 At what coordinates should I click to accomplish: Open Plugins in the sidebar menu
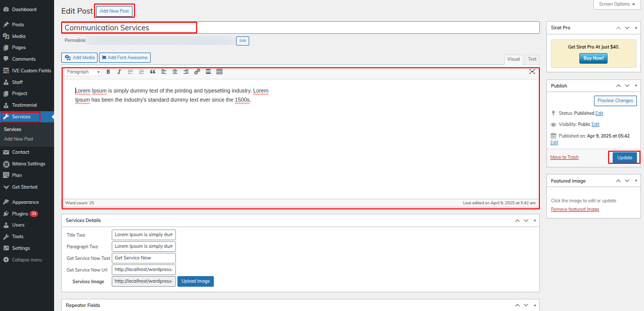[20, 214]
